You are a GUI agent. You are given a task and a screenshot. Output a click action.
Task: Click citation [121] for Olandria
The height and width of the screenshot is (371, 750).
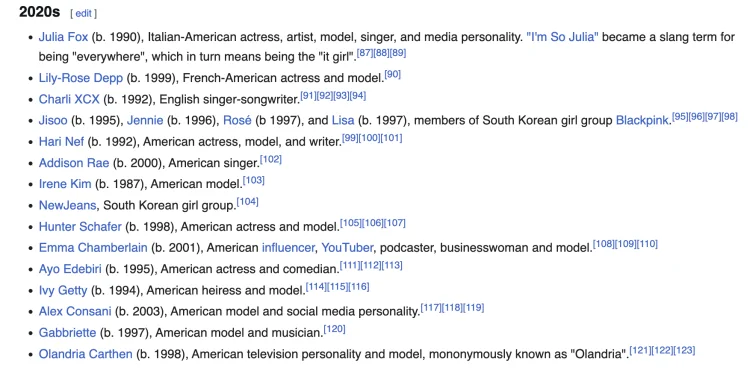(640, 350)
